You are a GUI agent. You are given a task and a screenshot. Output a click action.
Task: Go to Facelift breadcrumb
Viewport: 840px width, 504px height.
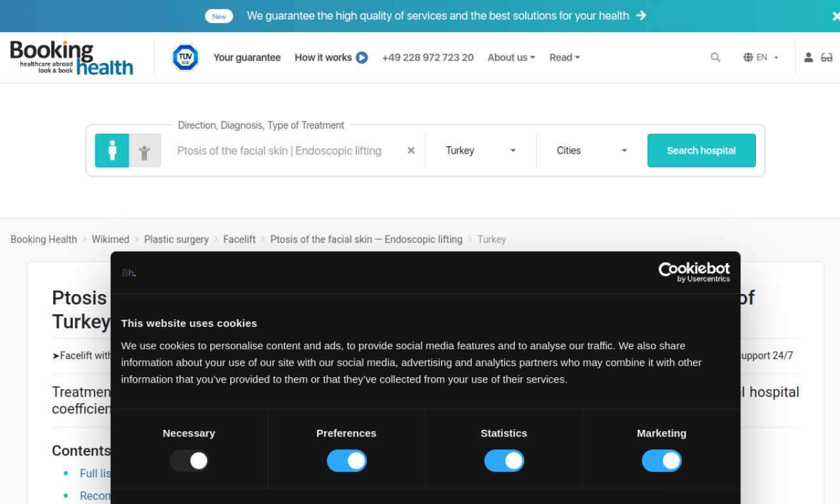click(240, 240)
